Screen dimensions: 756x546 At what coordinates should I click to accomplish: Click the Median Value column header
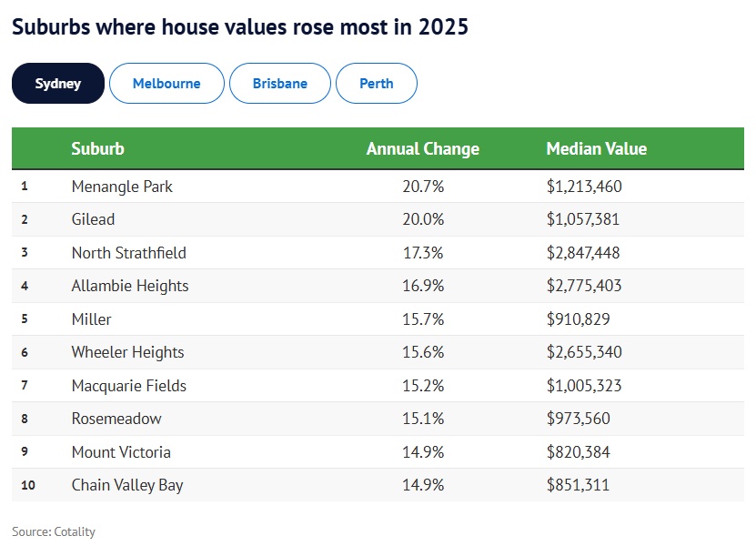[x=597, y=149]
